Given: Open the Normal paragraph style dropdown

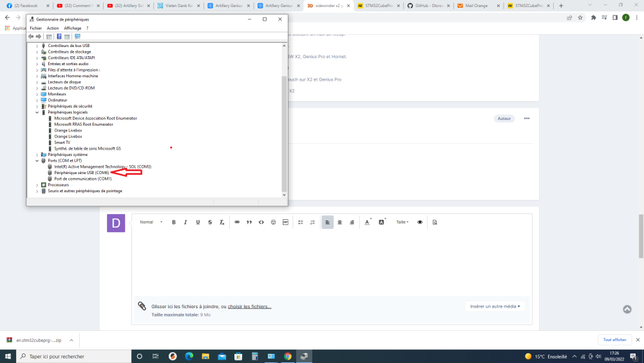Looking at the screenshot, I should [151, 222].
